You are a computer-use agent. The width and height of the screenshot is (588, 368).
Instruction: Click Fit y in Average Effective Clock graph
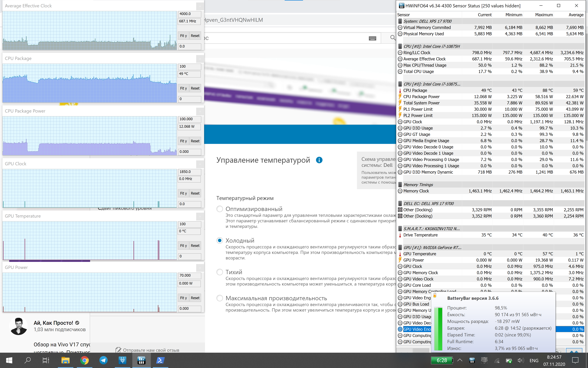(x=183, y=36)
